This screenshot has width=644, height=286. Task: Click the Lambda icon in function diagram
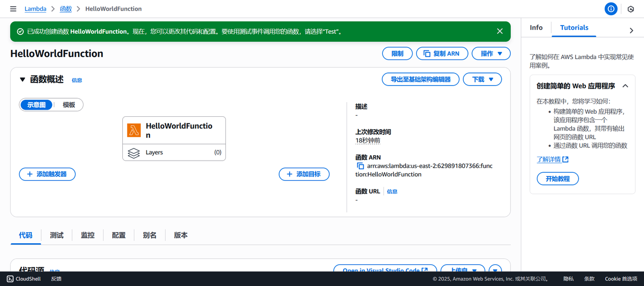(x=134, y=130)
